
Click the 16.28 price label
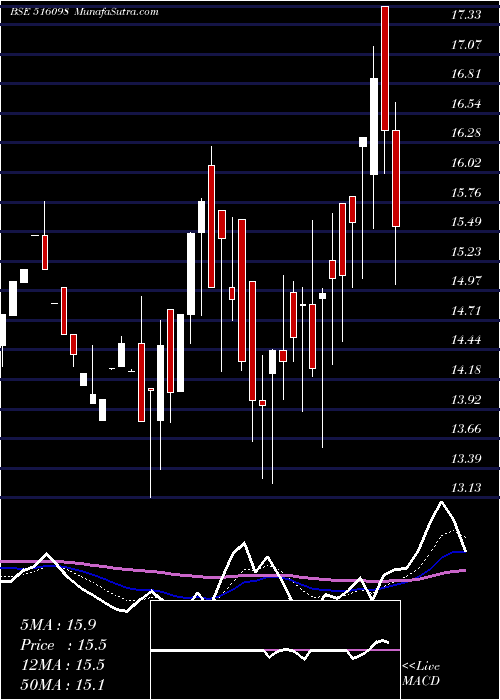pyautogui.click(x=466, y=133)
